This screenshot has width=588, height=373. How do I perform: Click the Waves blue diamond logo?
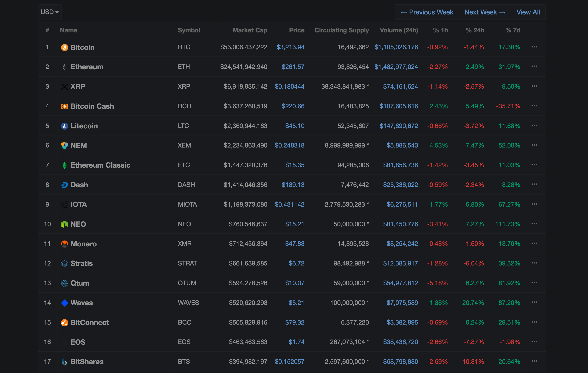point(64,303)
